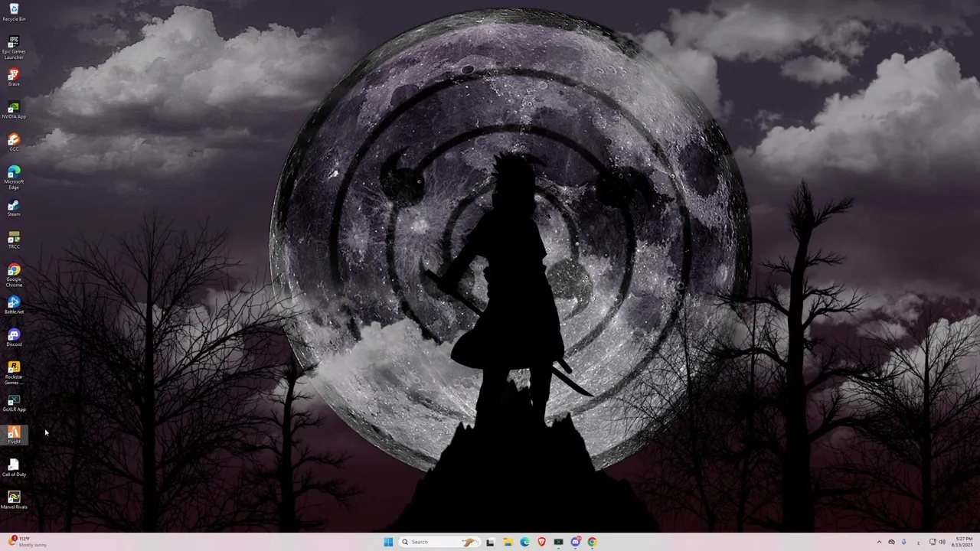
Task: Select the Recycle Bin desktop icon
Action: [x=14, y=12]
